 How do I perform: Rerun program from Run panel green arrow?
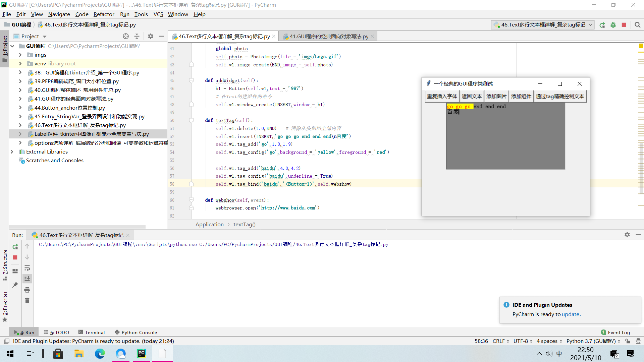coord(15,247)
